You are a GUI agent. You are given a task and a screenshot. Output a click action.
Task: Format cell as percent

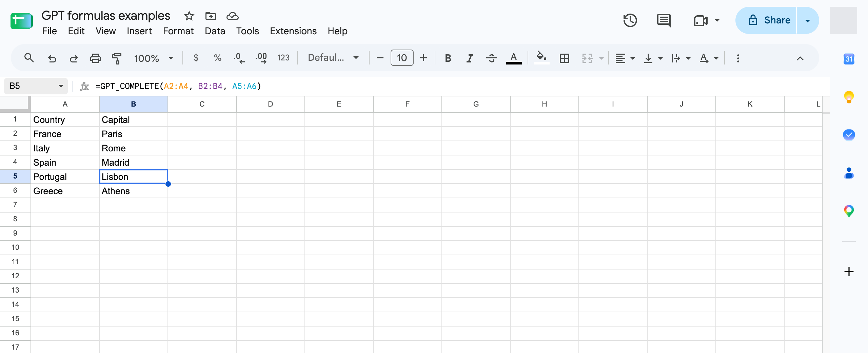pos(217,58)
